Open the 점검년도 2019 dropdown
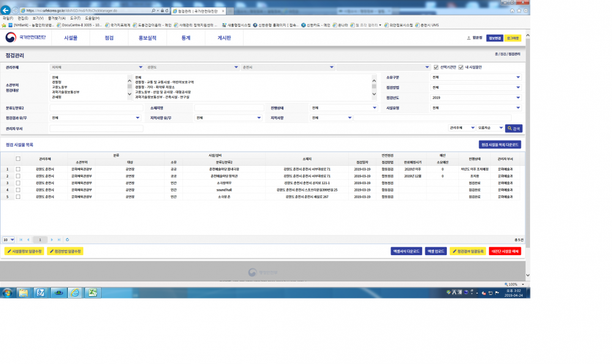 coord(476,97)
